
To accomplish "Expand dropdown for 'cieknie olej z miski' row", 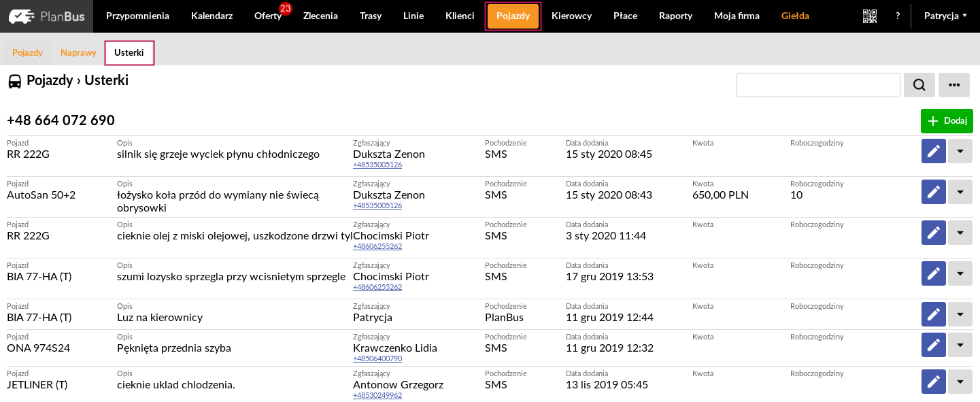I will click(x=960, y=233).
